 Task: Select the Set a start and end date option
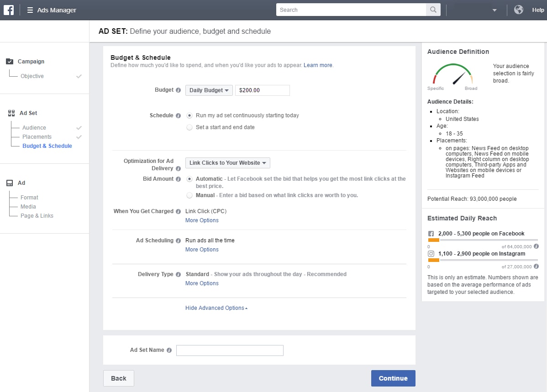tap(189, 127)
